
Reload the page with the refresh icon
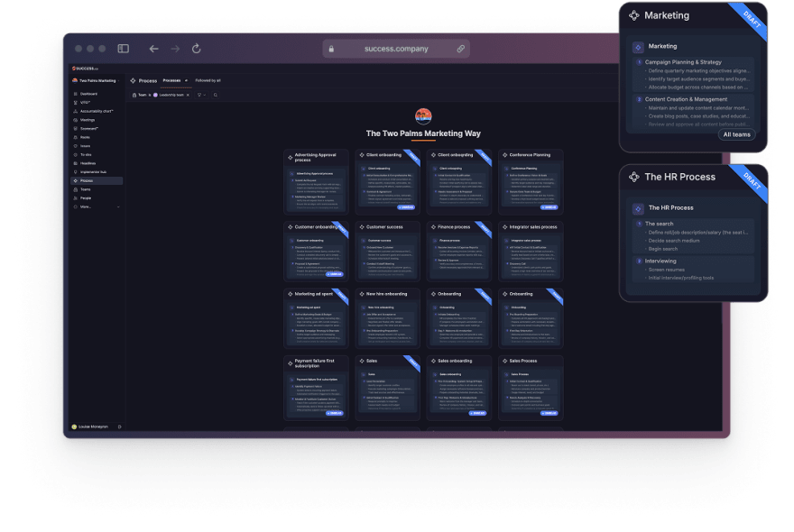pyautogui.click(x=197, y=49)
